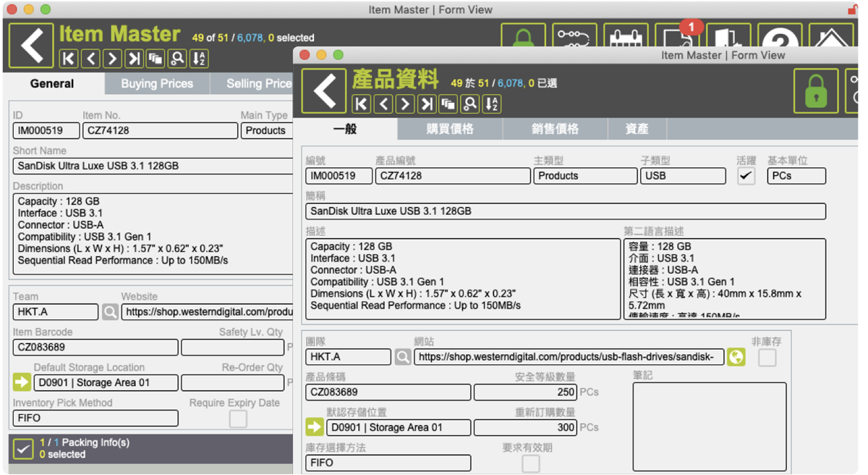Click sort A-Z icon in 產品資料 toolbar
868x475 pixels.
[x=491, y=104]
